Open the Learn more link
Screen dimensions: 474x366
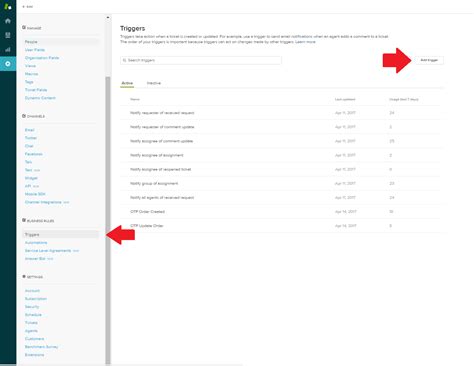(x=305, y=42)
